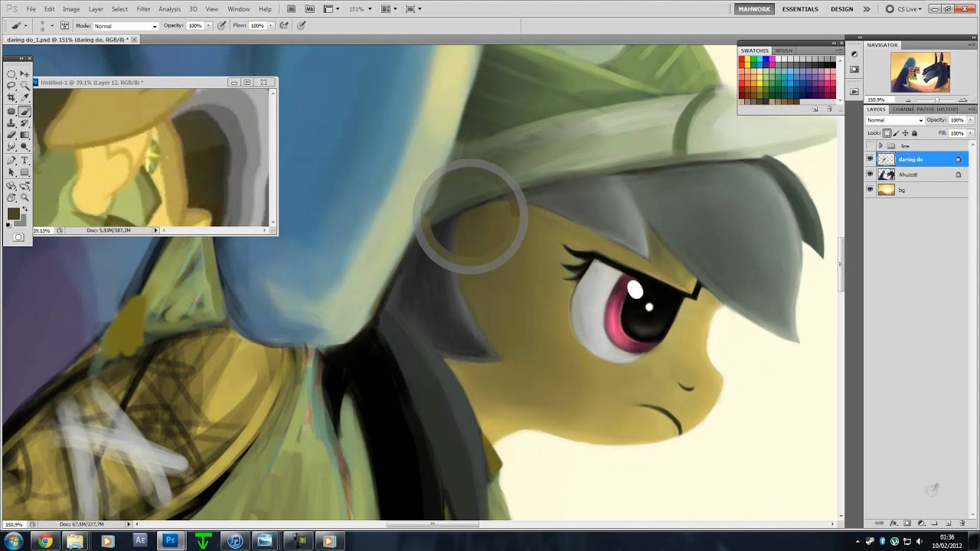980x551 pixels.
Task: Open brush preset picker dropdown
Action: [52, 26]
